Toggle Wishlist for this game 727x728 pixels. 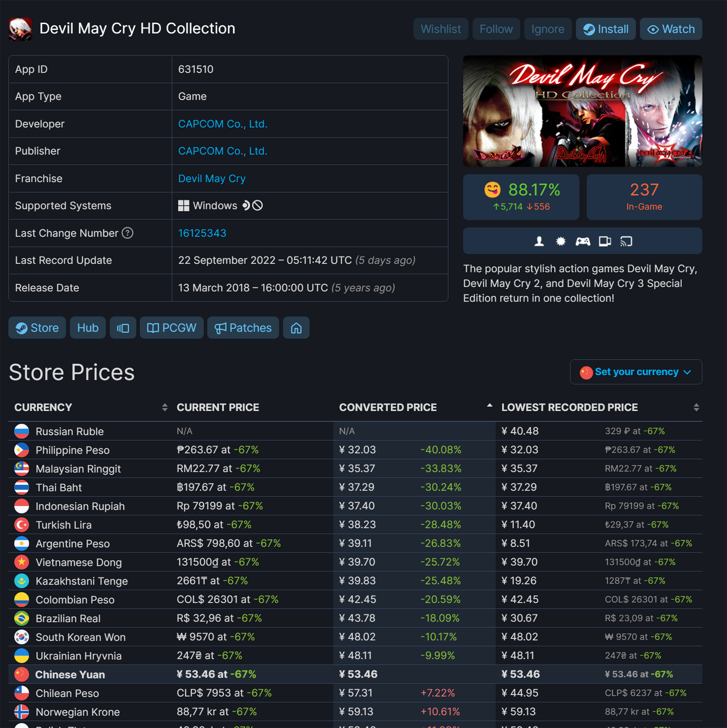pyautogui.click(x=441, y=29)
